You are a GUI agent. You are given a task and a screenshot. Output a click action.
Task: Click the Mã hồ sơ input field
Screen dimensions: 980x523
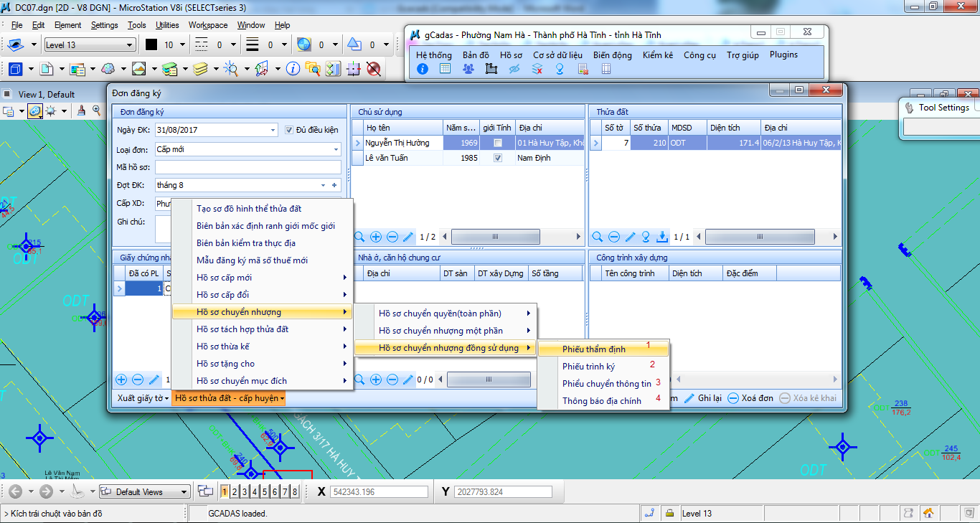[x=248, y=167]
